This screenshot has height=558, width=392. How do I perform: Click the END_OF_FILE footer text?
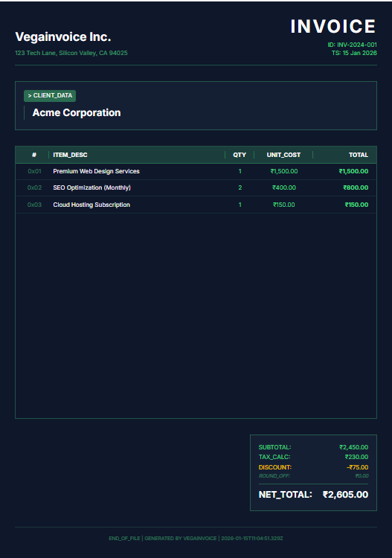click(124, 539)
